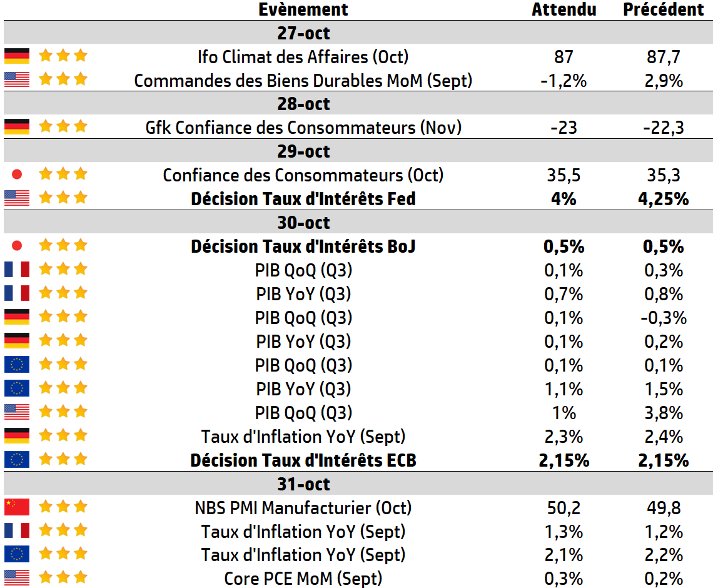Viewport: 713px width, 588px height.
Task: Click the Précédent column header
Action: click(x=663, y=9)
